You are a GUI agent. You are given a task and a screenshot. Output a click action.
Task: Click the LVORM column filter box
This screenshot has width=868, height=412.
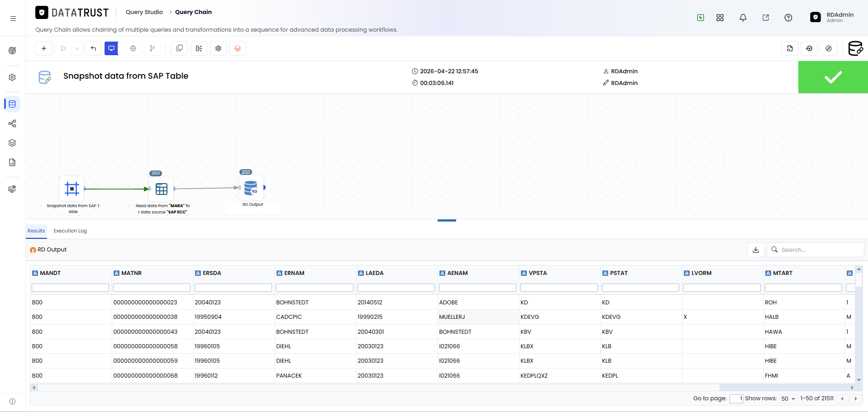[722, 288]
